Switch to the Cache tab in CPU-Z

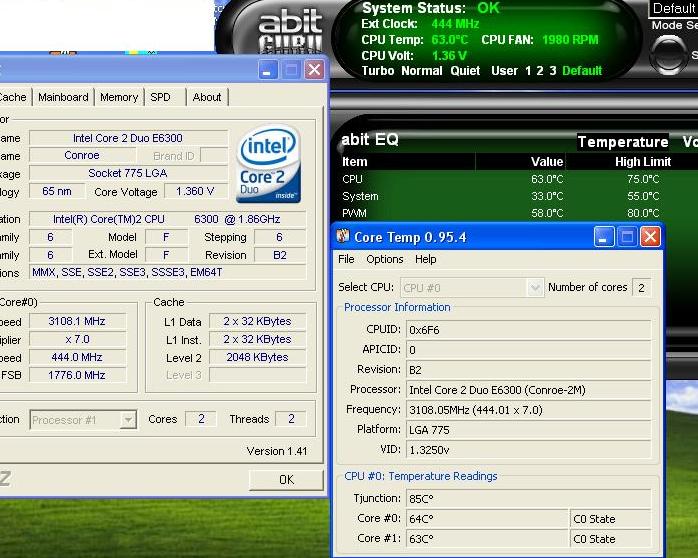pyautogui.click(x=13, y=97)
